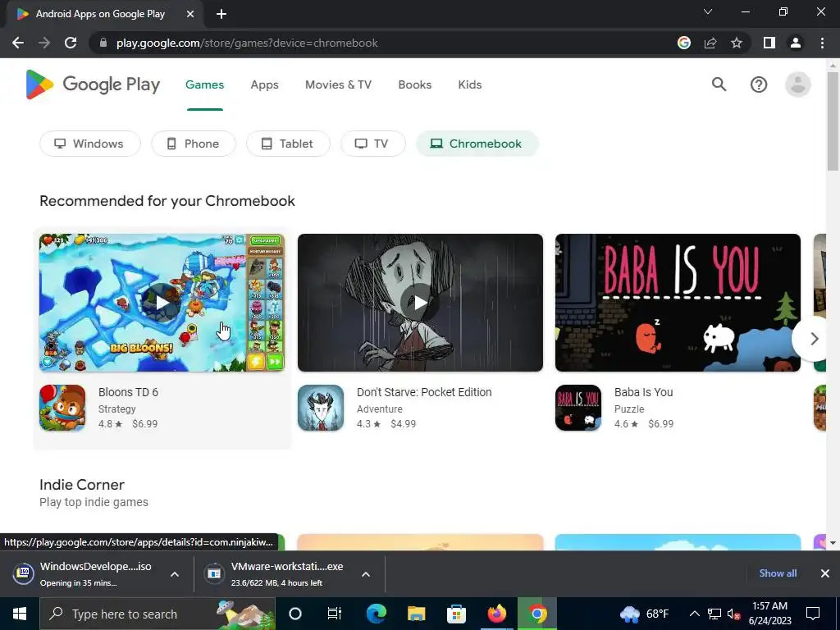Viewport: 840px width, 630px height.
Task: Go back with the browser back arrow
Action: 18,43
